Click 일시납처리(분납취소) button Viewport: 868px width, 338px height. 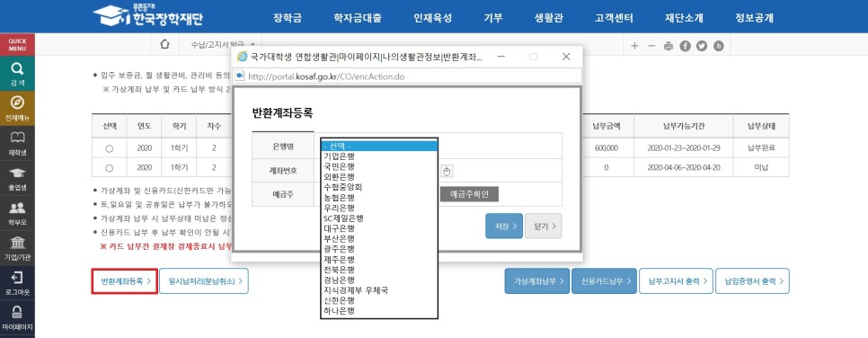[x=204, y=281]
